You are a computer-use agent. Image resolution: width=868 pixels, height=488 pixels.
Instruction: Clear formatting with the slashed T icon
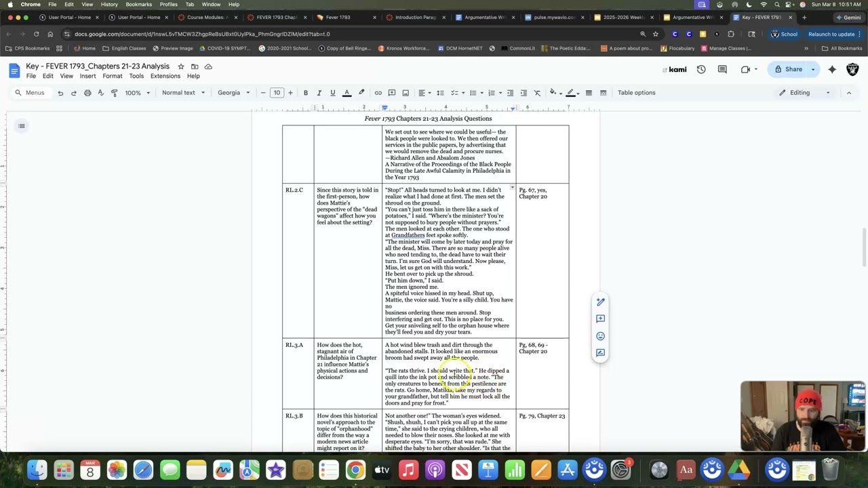537,93
